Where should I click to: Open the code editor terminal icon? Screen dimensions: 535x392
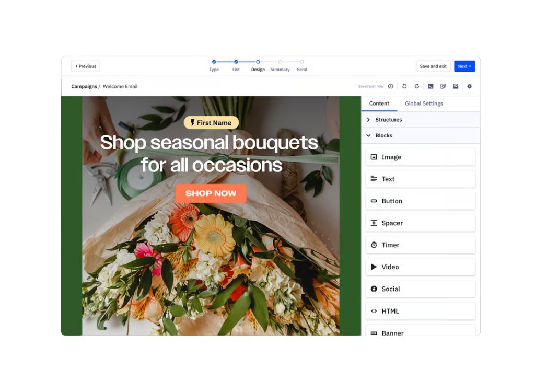431,86
